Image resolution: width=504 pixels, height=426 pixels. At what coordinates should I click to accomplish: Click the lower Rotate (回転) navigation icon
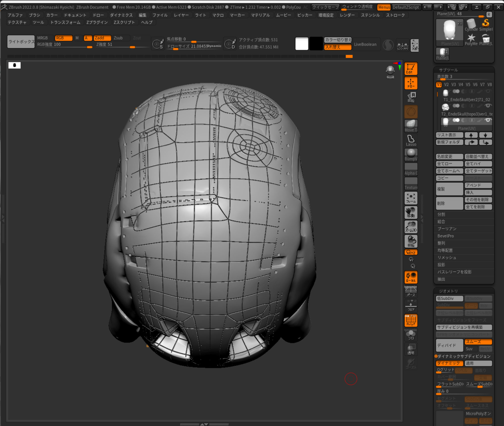click(x=411, y=241)
